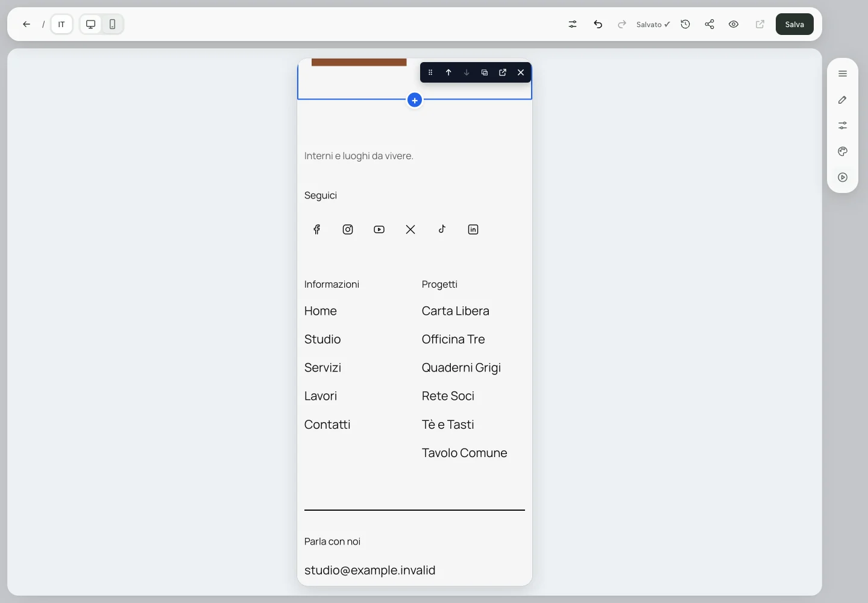Switch to desktop preview mode
The width and height of the screenshot is (868, 603).
pyautogui.click(x=91, y=24)
